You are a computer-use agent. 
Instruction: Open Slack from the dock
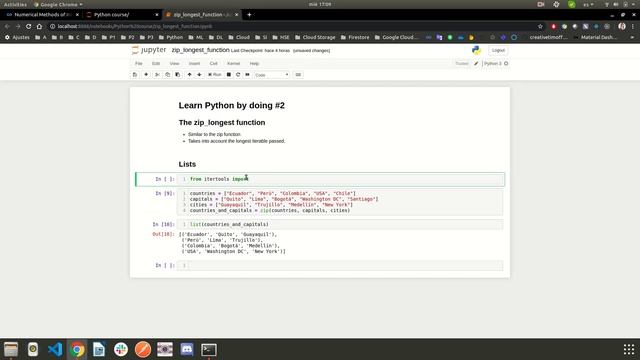(121, 349)
